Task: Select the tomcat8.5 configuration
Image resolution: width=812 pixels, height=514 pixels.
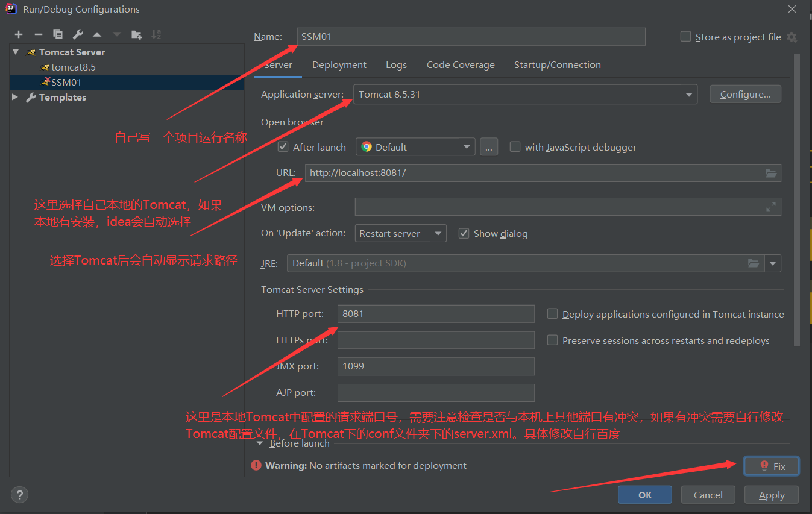Action: 74,67
